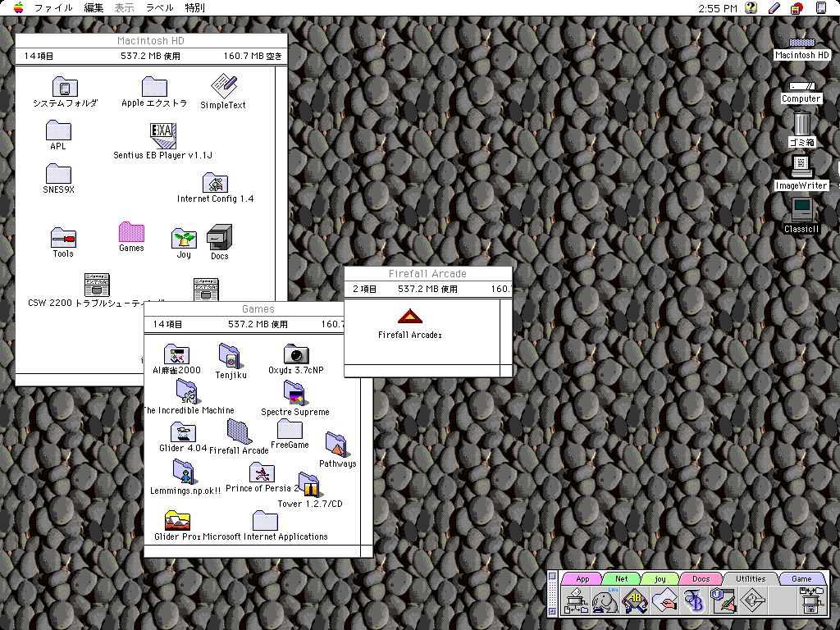Select the Tower 1.2.7/CD folder
This screenshot has height=630, width=840.
(309, 485)
